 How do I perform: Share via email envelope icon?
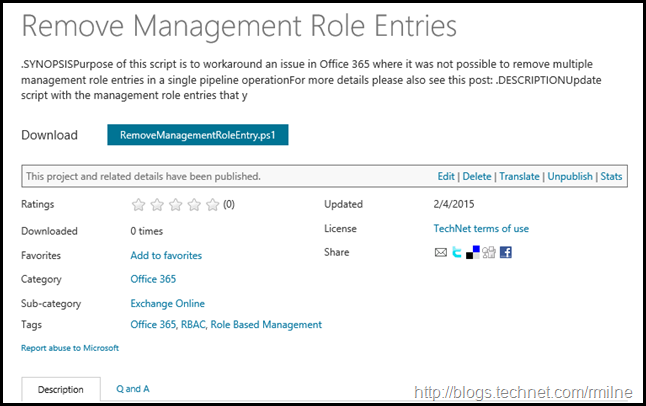pos(440,252)
